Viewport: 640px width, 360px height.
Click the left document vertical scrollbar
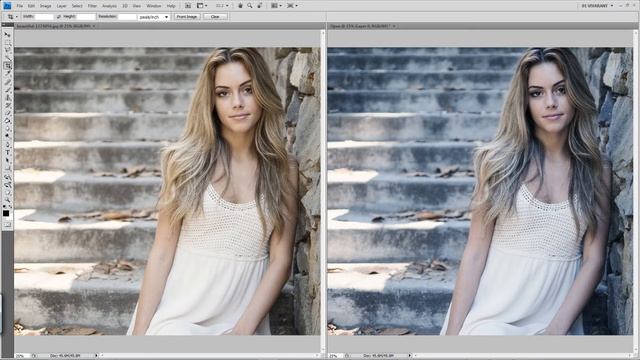click(322, 191)
